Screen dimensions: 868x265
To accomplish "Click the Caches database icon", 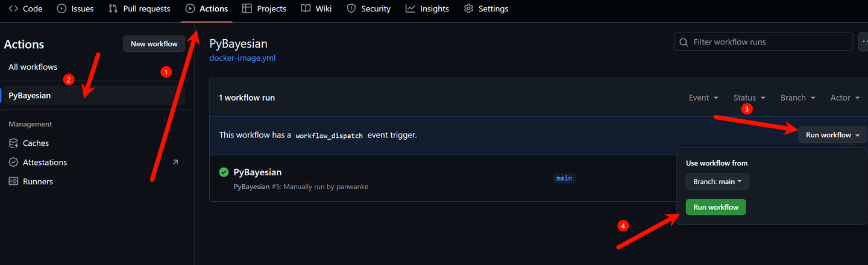I will tap(13, 143).
